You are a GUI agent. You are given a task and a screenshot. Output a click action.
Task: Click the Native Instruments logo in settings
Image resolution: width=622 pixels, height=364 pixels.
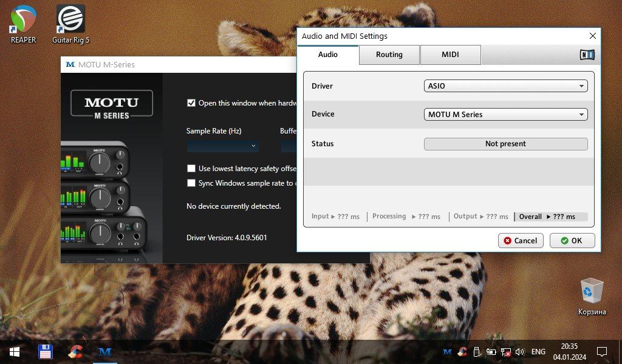[x=587, y=55]
